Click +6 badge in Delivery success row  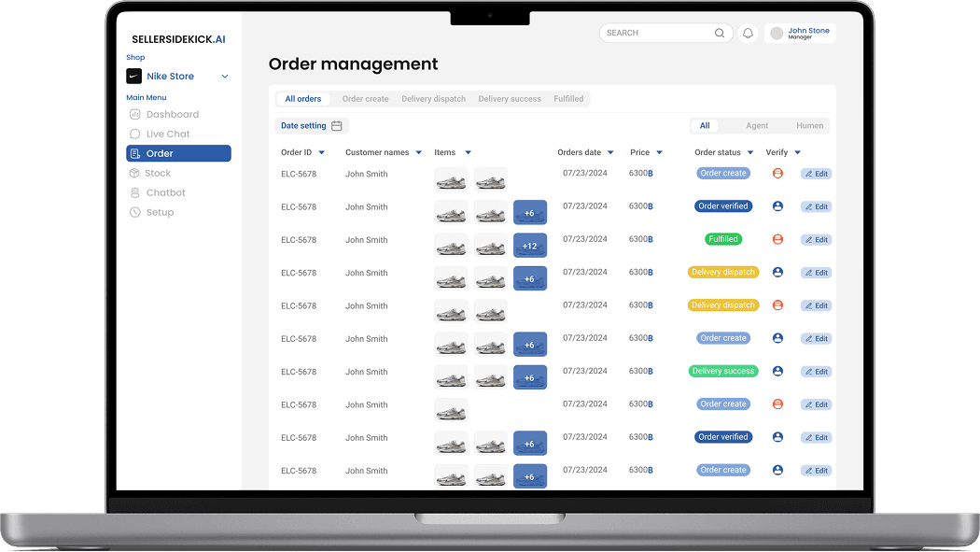(x=530, y=377)
